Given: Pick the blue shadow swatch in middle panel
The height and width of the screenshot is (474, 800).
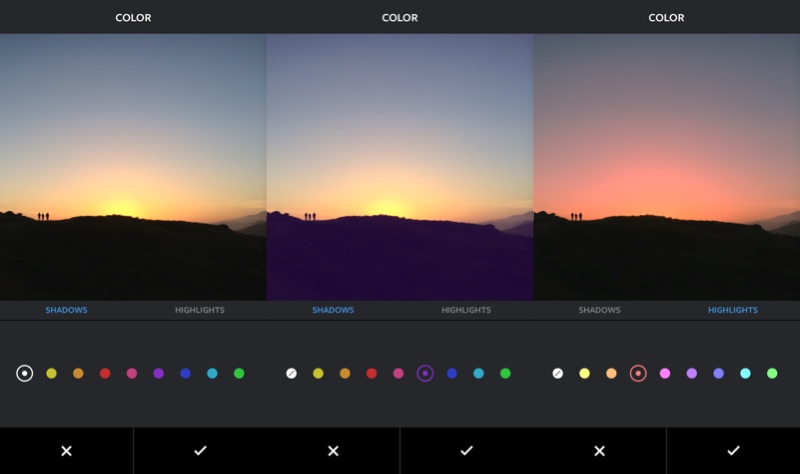Looking at the screenshot, I should tap(452, 373).
